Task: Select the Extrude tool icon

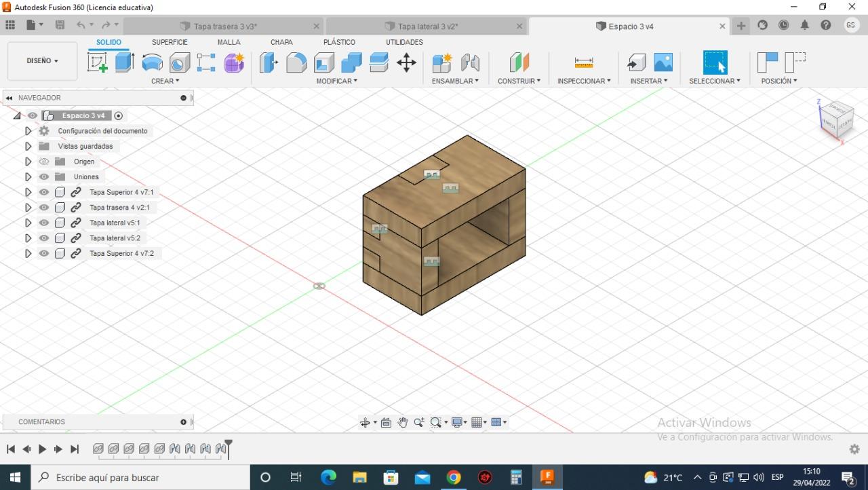Action: coord(125,62)
